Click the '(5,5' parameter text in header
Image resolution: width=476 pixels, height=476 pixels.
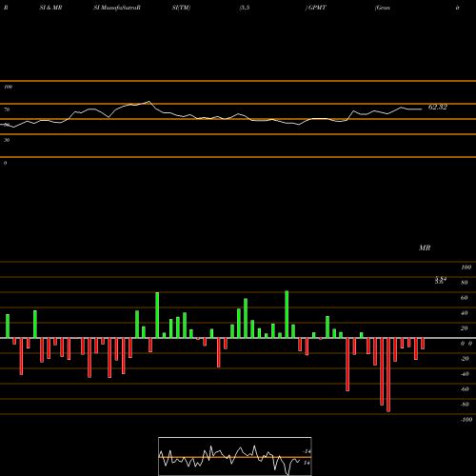point(245,8)
